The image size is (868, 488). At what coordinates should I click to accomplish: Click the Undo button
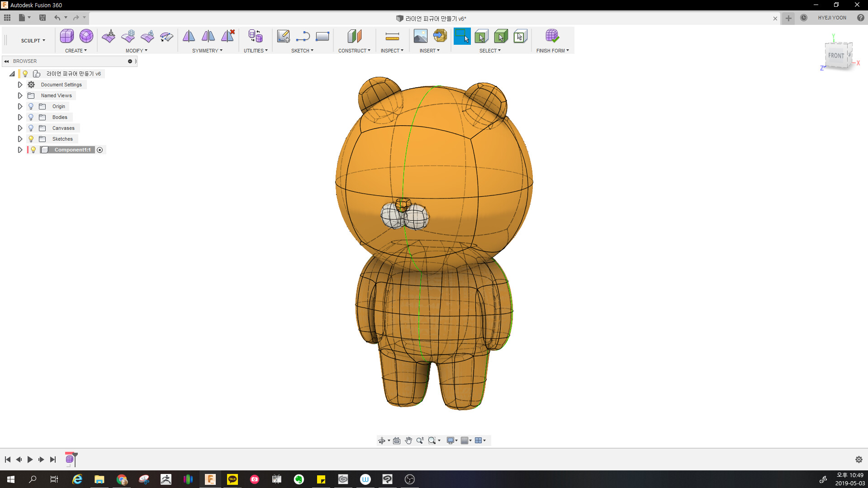click(x=57, y=18)
